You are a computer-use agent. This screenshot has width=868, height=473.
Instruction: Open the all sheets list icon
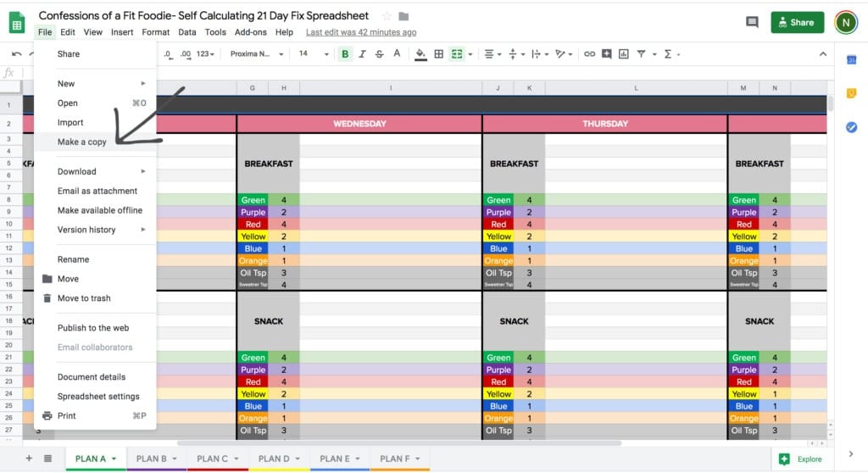coord(48,458)
